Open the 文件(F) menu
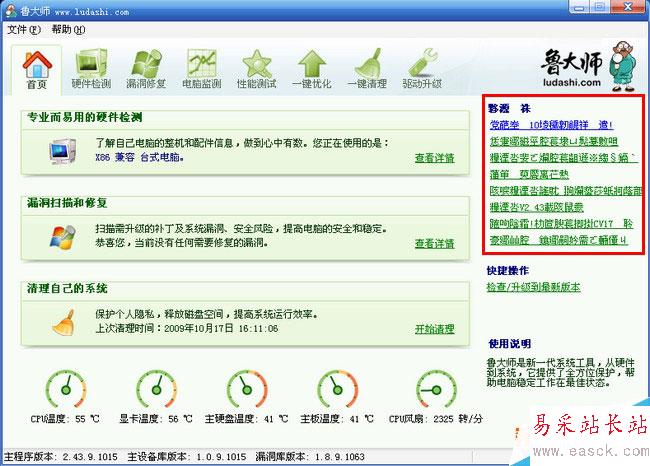This screenshot has width=650, height=466. pos(24,29)
